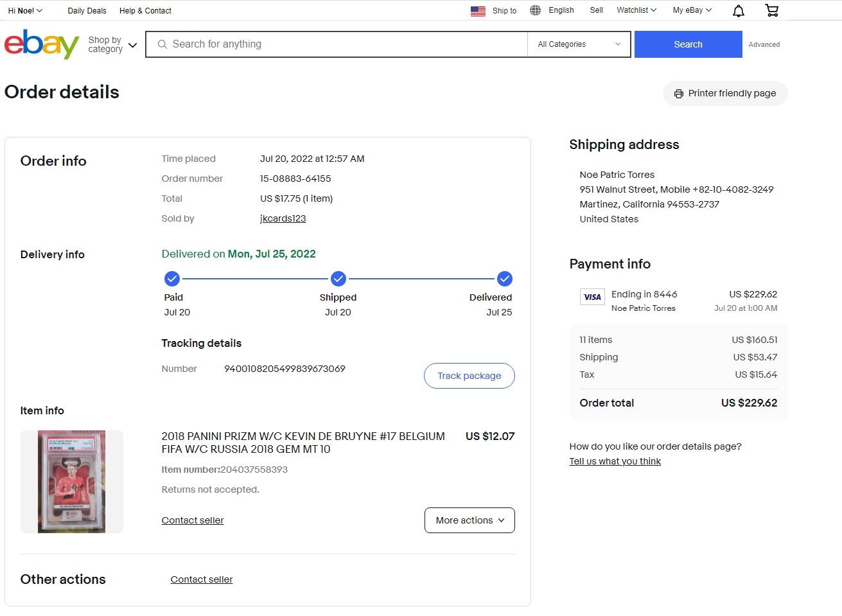
Task: Open the 2018 Panini Prizm item title
Action: pos(303,443)
